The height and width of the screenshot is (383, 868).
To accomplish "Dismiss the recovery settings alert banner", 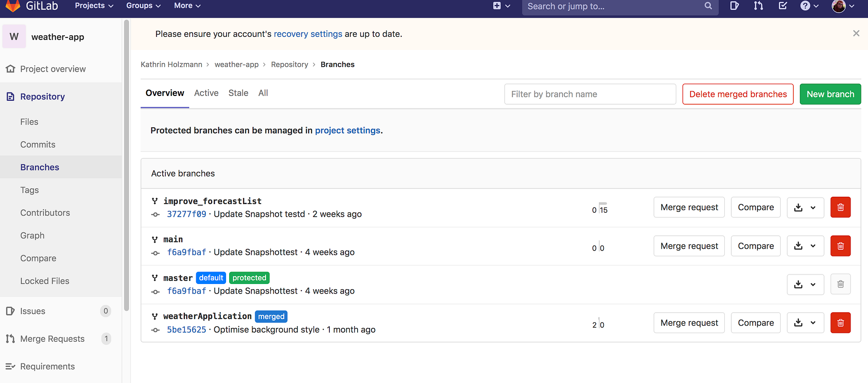I will (x=856, y=33).
